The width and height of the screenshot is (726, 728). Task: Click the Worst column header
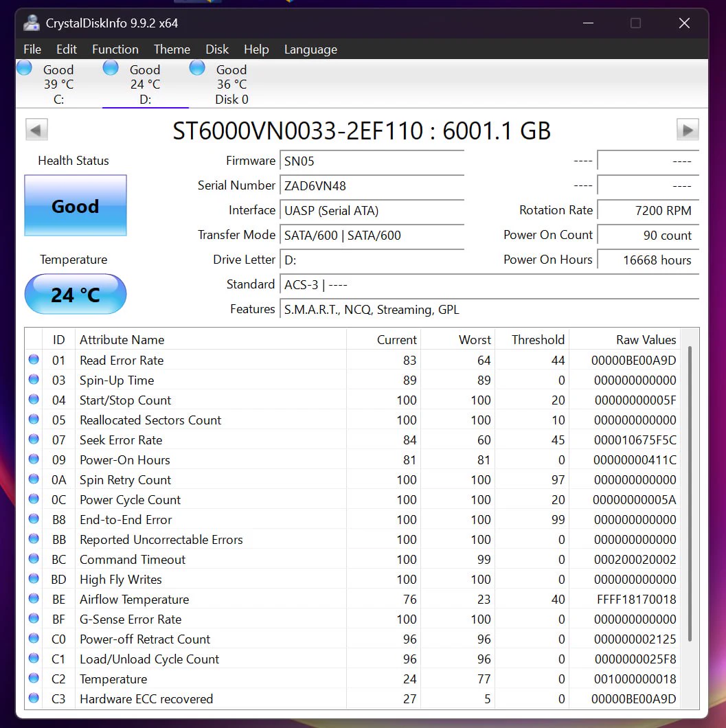point(457,339)
